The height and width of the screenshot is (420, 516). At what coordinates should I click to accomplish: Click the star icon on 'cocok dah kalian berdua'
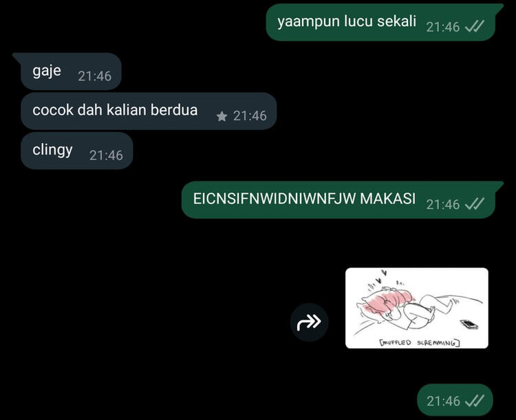click(x=222, y=116)
